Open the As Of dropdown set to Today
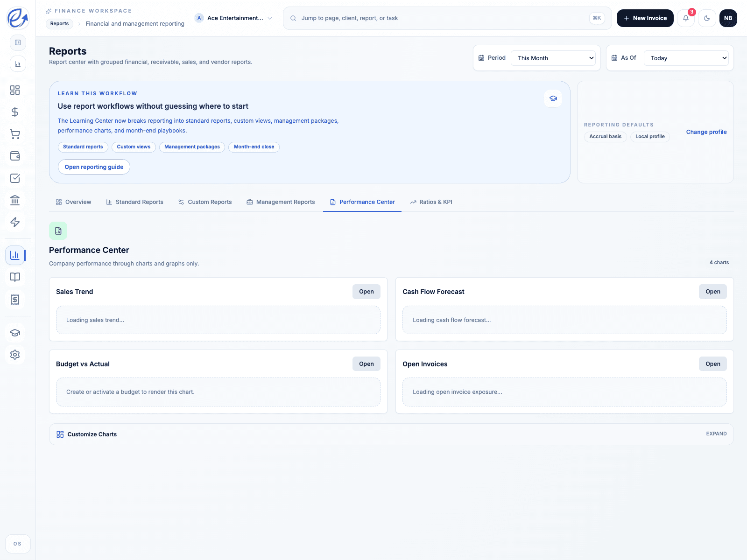 686,58
